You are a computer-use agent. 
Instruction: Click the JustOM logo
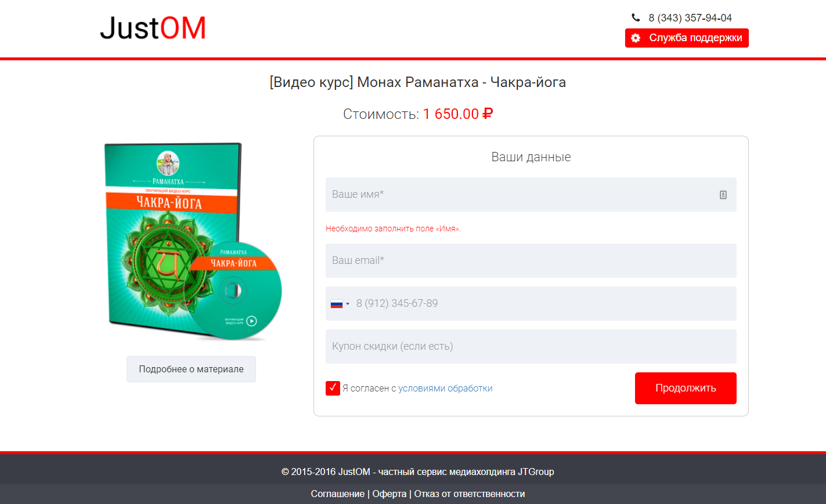(153, 28)
